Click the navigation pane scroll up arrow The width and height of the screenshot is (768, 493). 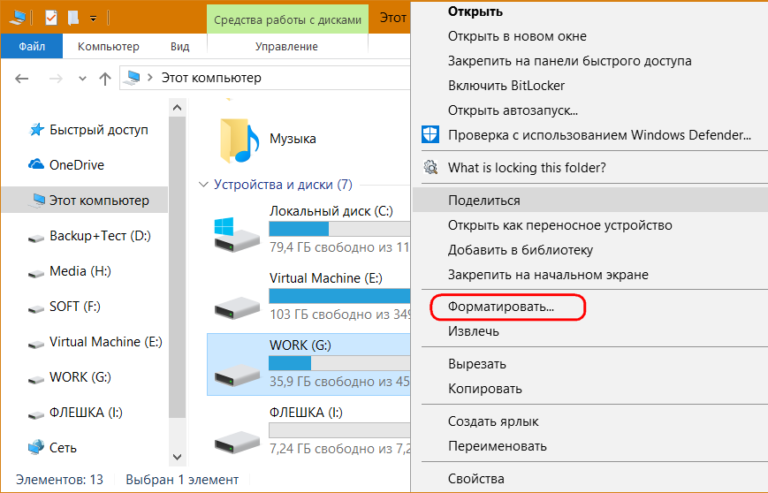177,108
